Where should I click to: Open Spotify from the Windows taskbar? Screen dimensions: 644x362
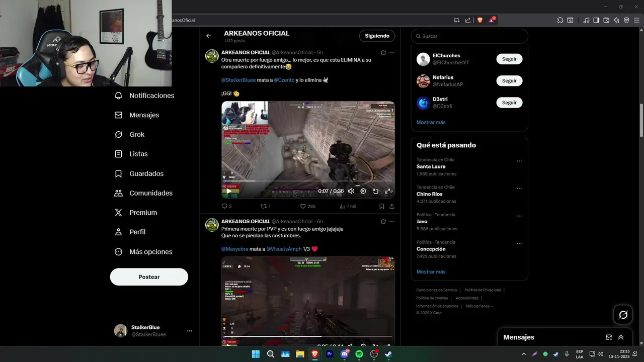click(359, 354)
